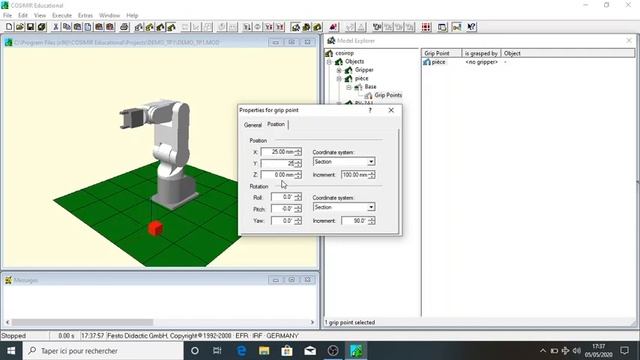Save the project with the floppy disk icon
This screenshot has width=640, height=360.
coord(30,27)
